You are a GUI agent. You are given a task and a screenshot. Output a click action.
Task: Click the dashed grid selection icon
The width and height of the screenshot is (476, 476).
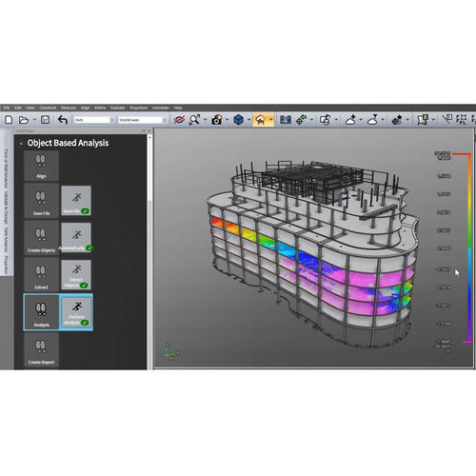(x=462, y=119)
